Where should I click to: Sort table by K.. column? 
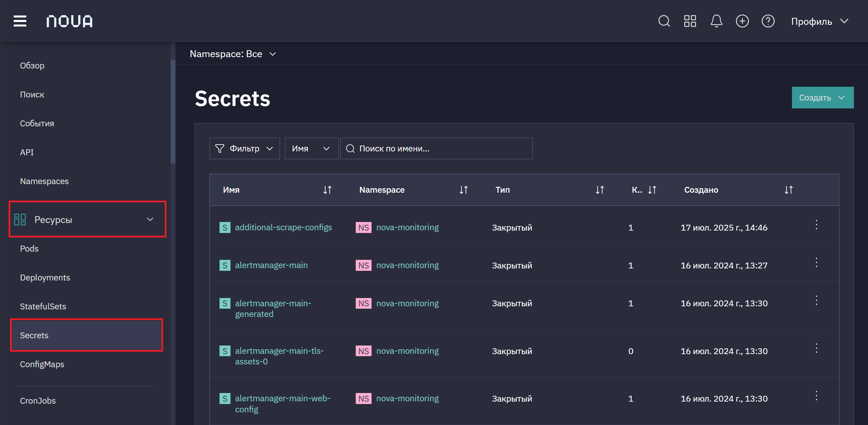[x=652, y=190]
